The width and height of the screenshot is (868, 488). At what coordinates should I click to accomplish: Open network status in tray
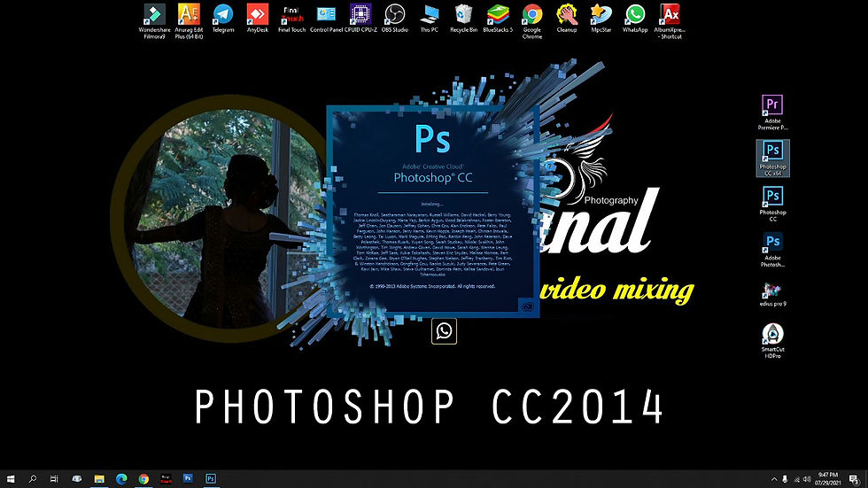pyautogui.click(x=796, y=479)
